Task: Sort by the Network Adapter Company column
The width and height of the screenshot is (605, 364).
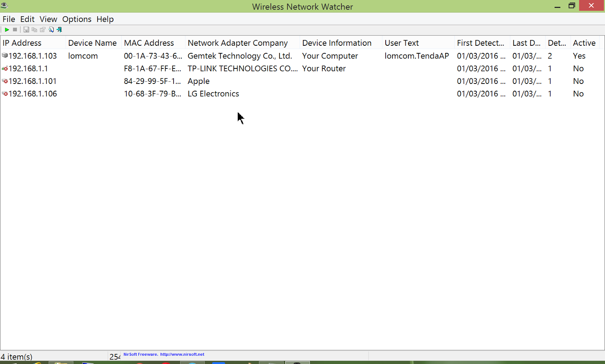Action: click(x=237, y=43)
